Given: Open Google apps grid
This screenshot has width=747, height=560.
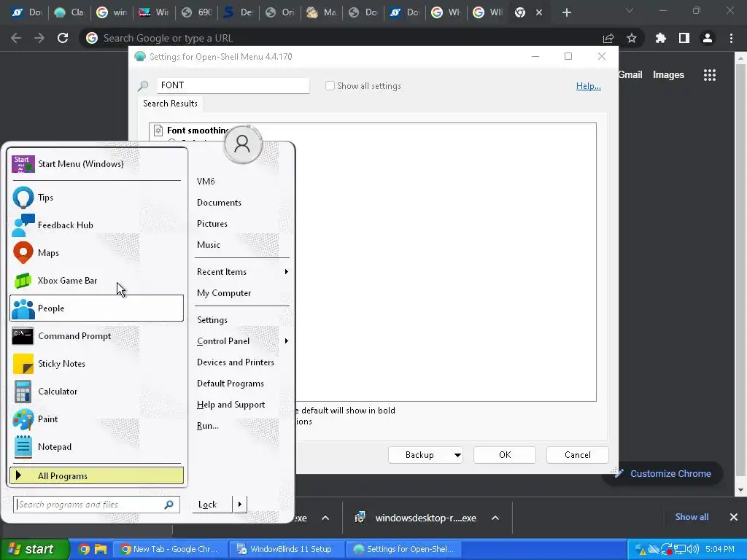Looking at the screenshot, I should (710, 75).
